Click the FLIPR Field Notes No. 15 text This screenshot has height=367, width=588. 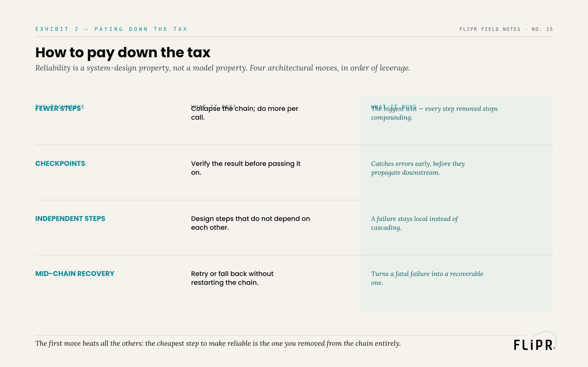[x=506, y=29]
